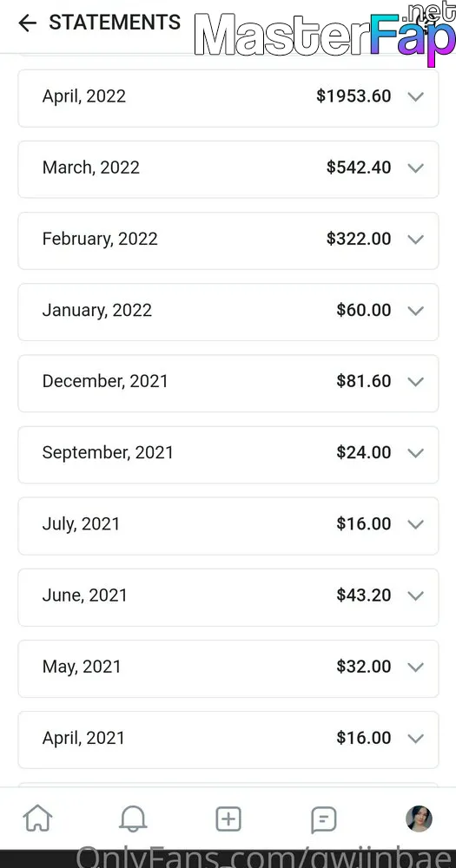
Task: Expand the March, 2022 statement chevron
Action: click(415, 168)
